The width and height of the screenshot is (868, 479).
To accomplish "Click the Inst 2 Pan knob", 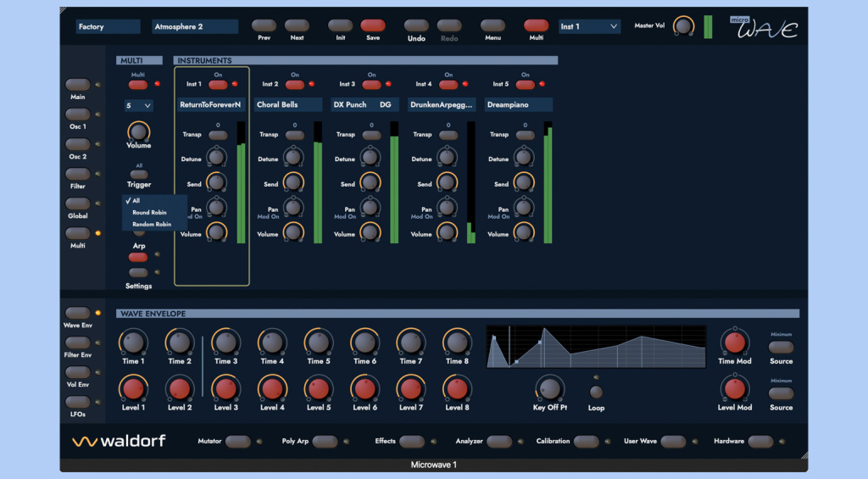I will [x=293, y=207].
